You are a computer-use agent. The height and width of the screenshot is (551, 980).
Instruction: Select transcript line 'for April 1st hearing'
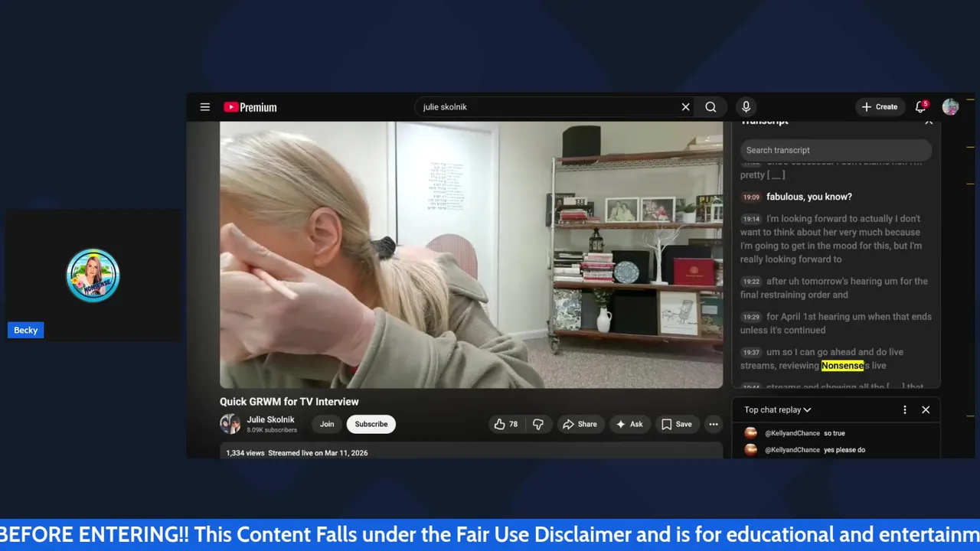(836, 323)
